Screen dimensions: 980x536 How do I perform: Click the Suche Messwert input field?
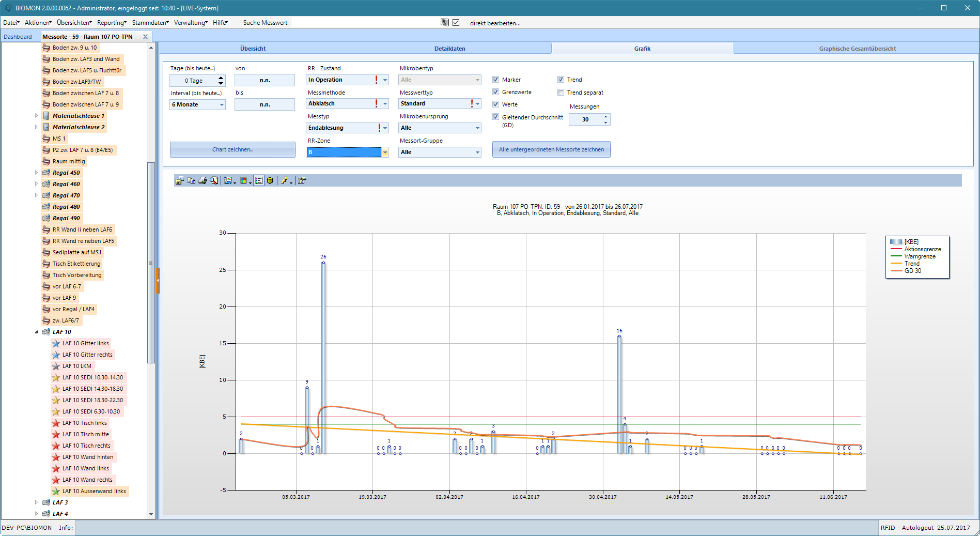coord(364,23)
